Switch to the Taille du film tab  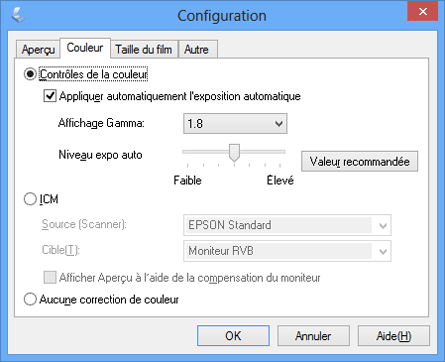pyautogui.click(x=144, y=49)
